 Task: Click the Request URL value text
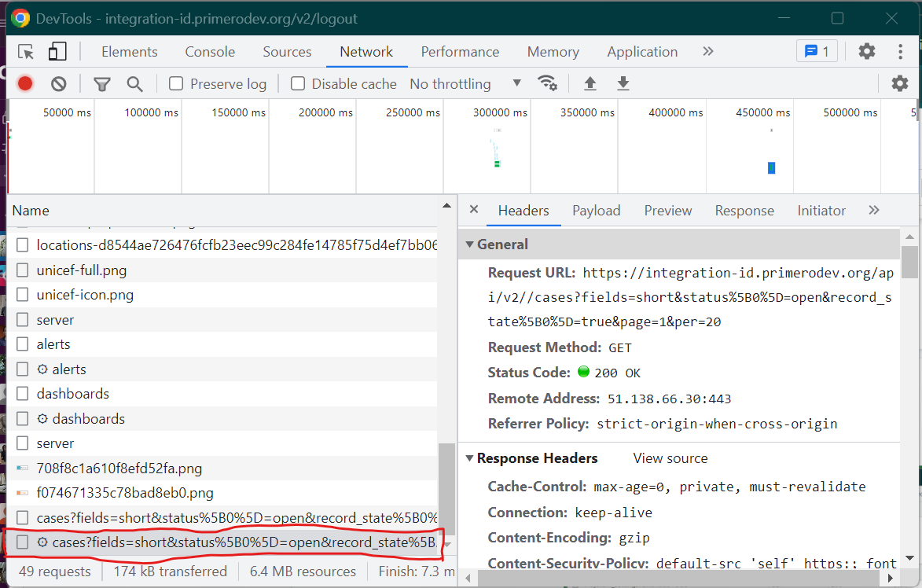tap(690, 297)
